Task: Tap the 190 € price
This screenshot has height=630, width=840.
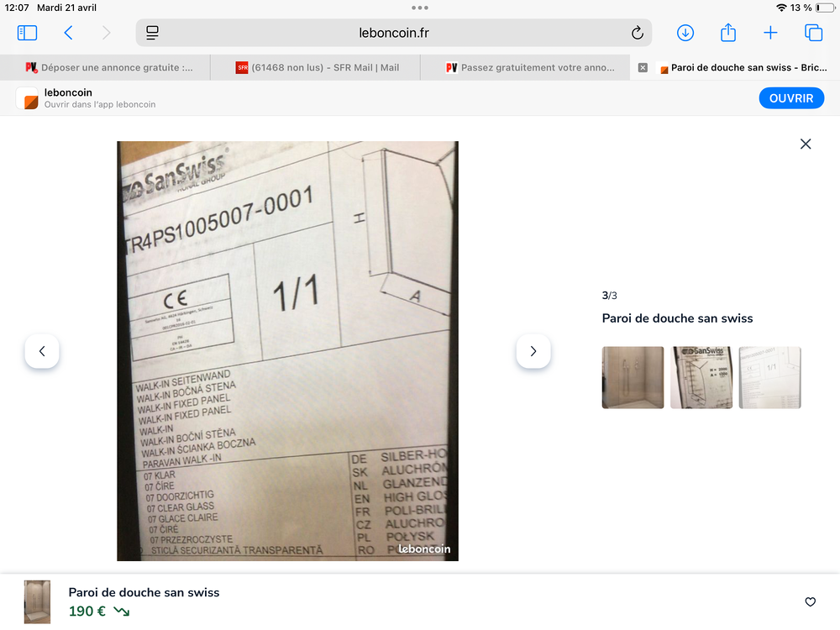Action: [x=87, y=612]
